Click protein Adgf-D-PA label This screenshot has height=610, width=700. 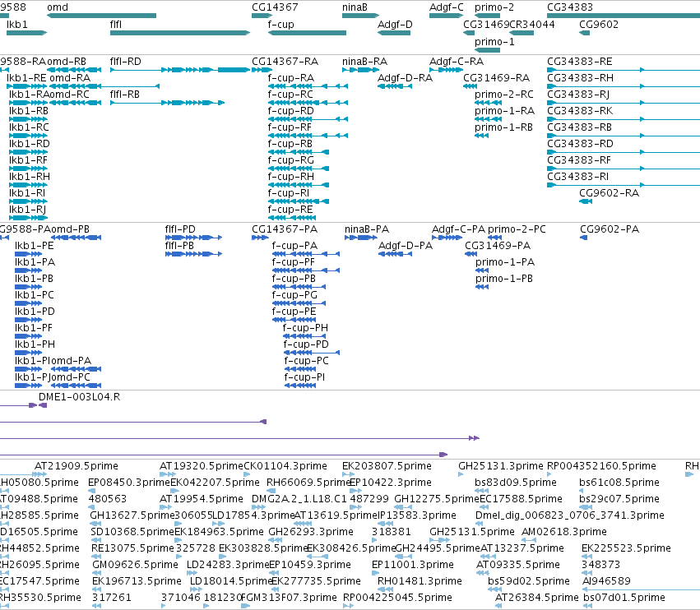406,246
